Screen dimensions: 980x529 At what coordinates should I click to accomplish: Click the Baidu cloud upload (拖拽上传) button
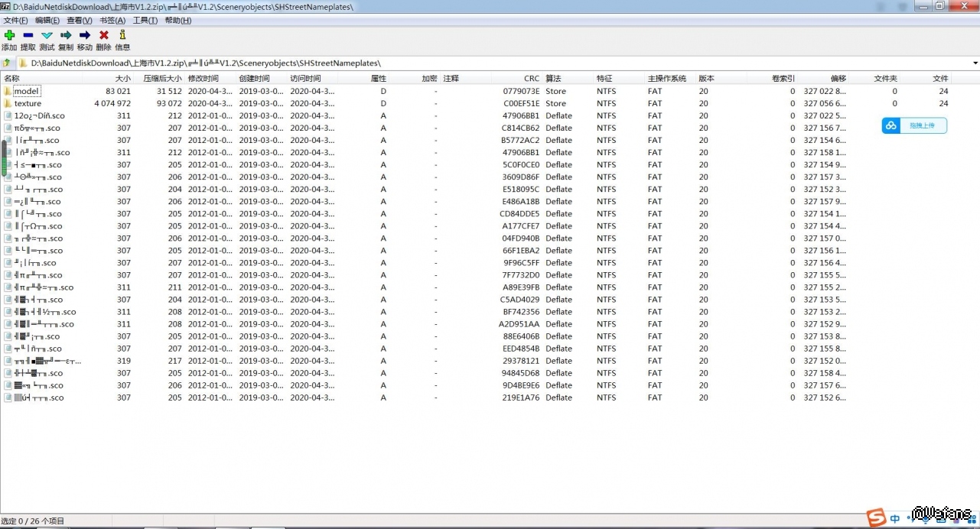pyautogui.click(x=914, y=125)
